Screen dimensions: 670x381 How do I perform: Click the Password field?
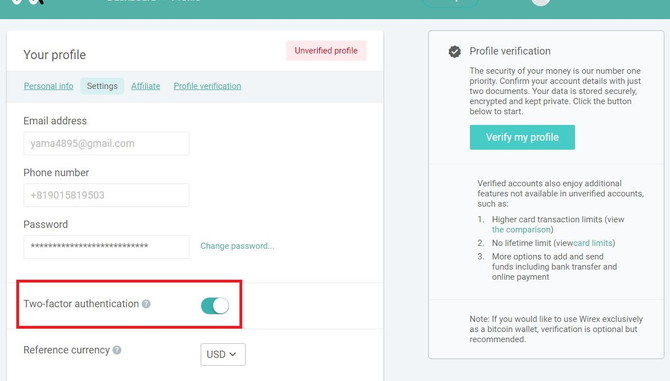point(106,247)
